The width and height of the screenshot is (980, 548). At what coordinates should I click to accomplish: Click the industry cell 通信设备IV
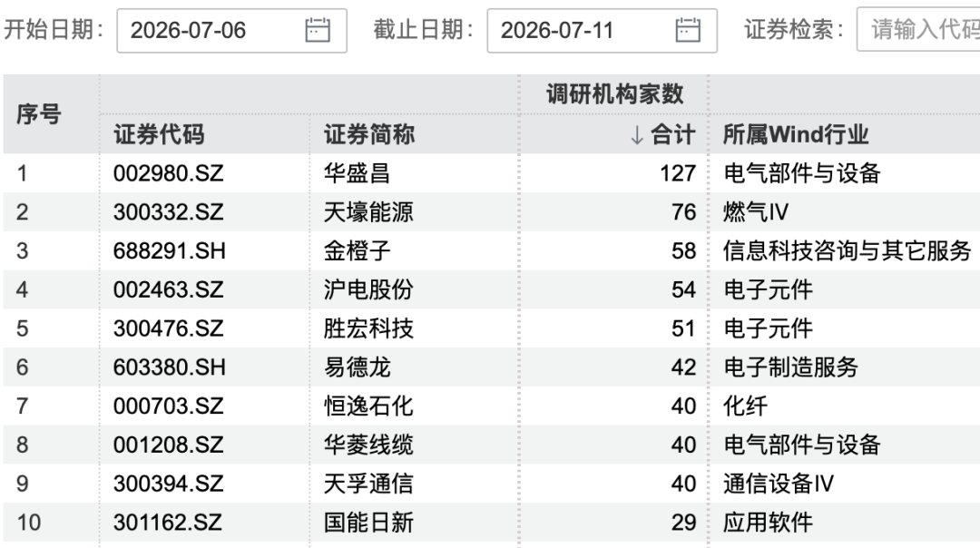(x=779, y=483)
